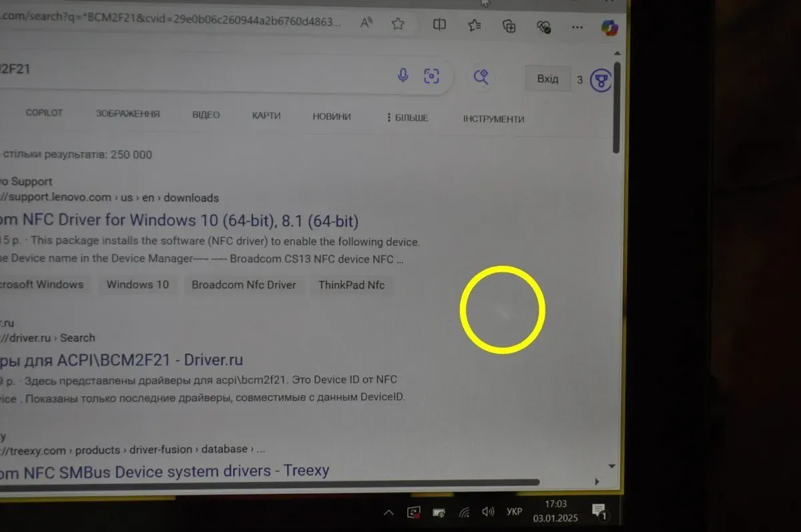Image resolution: width=801 pixels, height=532 pixels.
Task: Open the volume speaker control in tray
Action: pyautogui.click(x=488, y=512)
